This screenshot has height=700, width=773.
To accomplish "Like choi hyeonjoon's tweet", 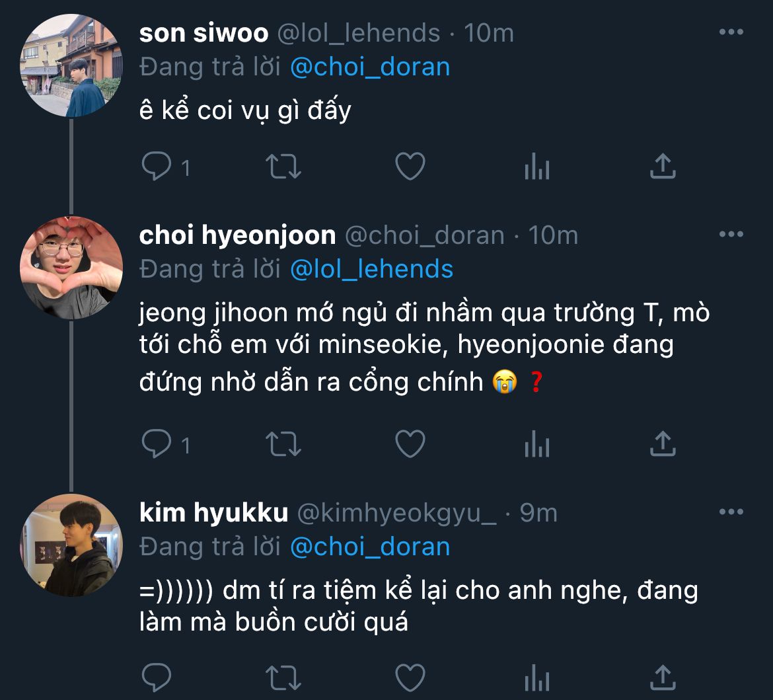I will (x=410, y=445).
